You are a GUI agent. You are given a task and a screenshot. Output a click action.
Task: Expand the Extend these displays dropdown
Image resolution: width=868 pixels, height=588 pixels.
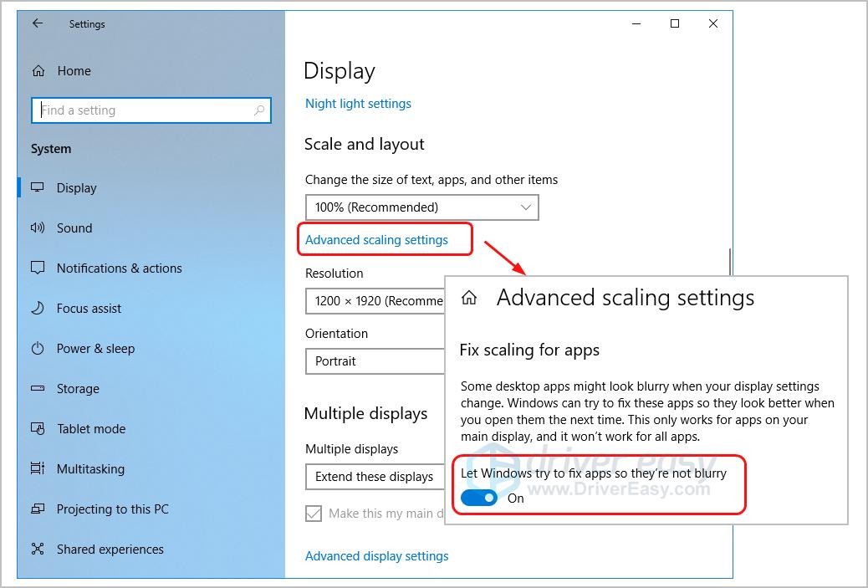pos(375,477)
